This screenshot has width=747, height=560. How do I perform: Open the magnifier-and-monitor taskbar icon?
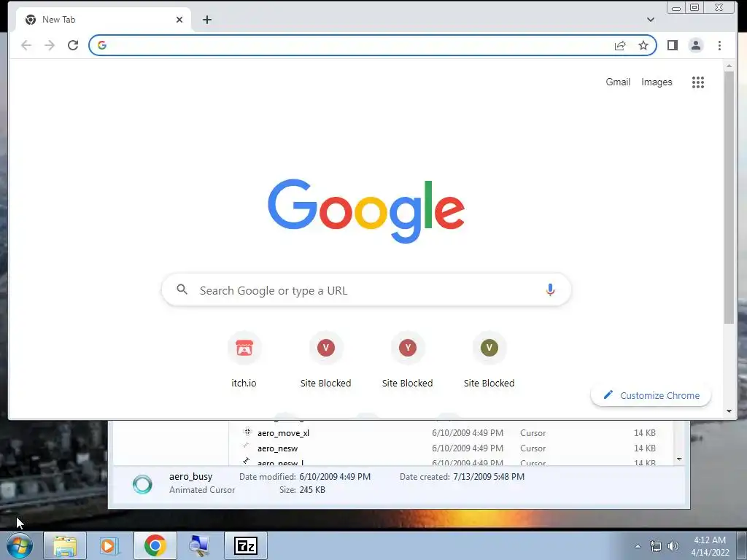[200, 545]
